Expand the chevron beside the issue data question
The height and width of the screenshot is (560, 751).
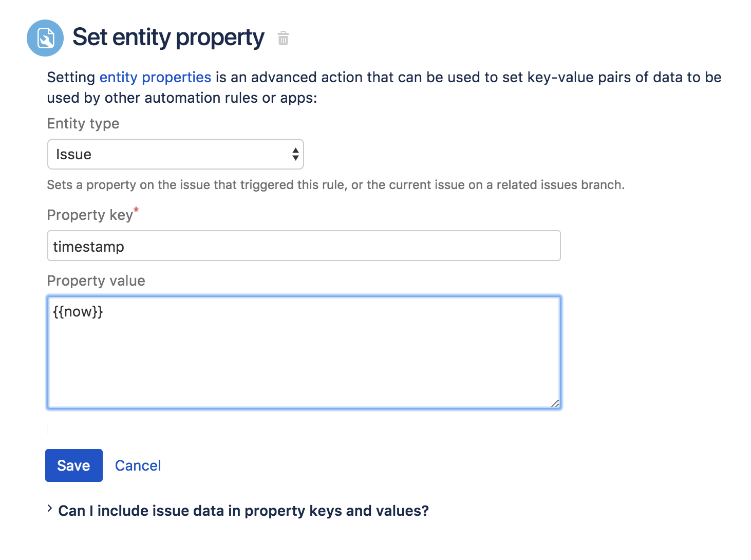(x=50, y=509)
